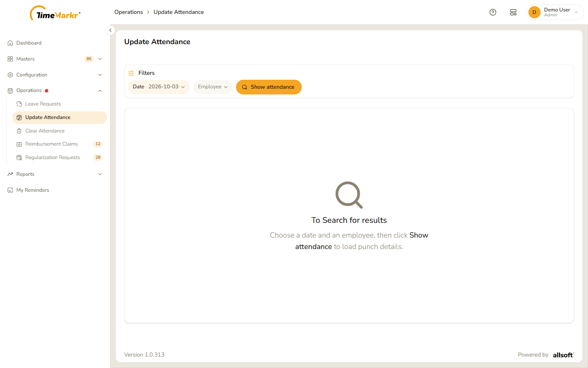Click the Configuration gear icon
The width and height of the screenshot is (588, 368).
point(10,75)
